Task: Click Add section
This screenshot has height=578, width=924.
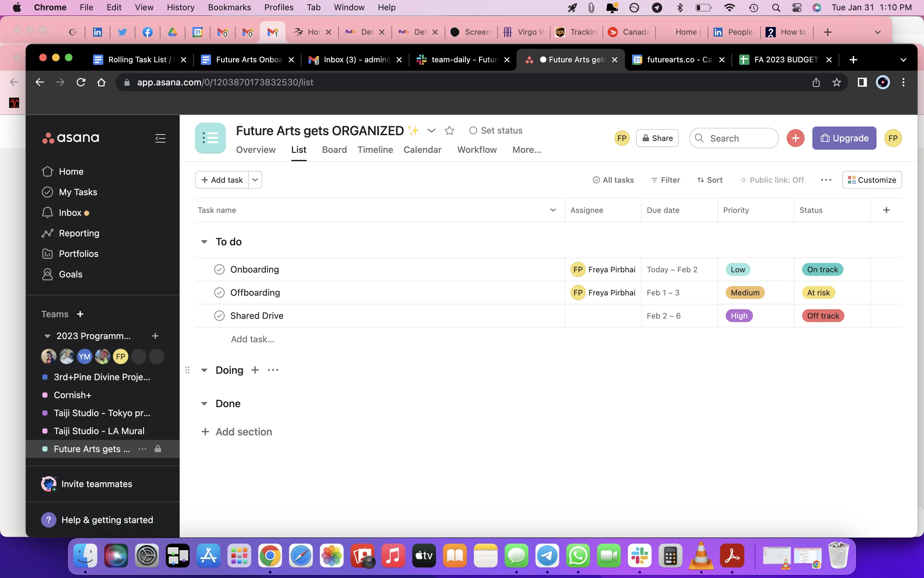Action: 237,432
